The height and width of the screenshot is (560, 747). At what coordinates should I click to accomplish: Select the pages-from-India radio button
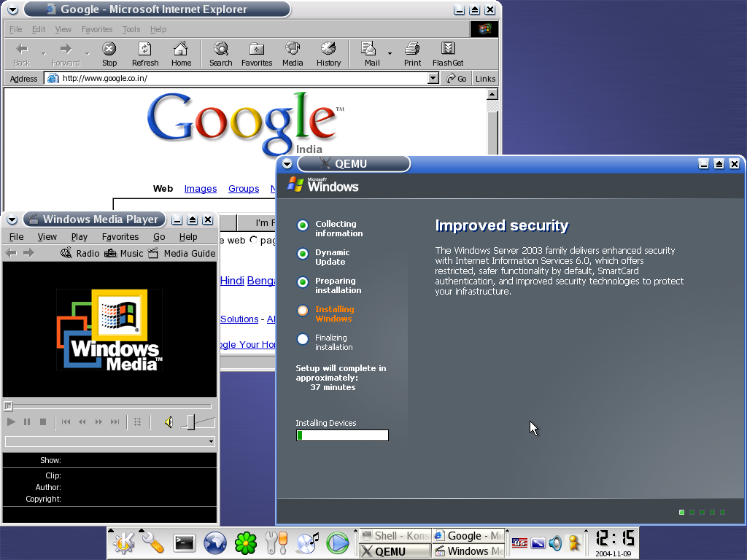(253, 239)
